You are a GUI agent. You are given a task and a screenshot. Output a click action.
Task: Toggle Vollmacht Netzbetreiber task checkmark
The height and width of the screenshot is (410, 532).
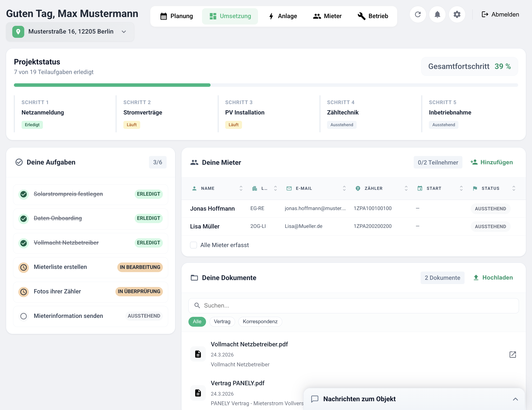(24, 243)
